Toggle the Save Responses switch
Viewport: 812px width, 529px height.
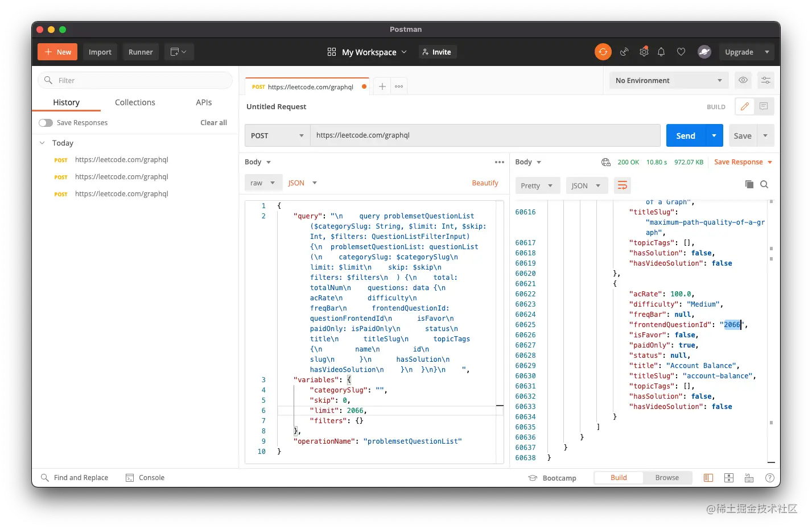45,122
